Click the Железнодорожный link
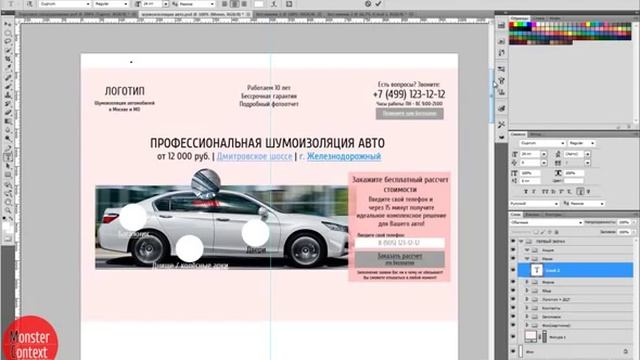640x360 pixels. pos(344,156)
